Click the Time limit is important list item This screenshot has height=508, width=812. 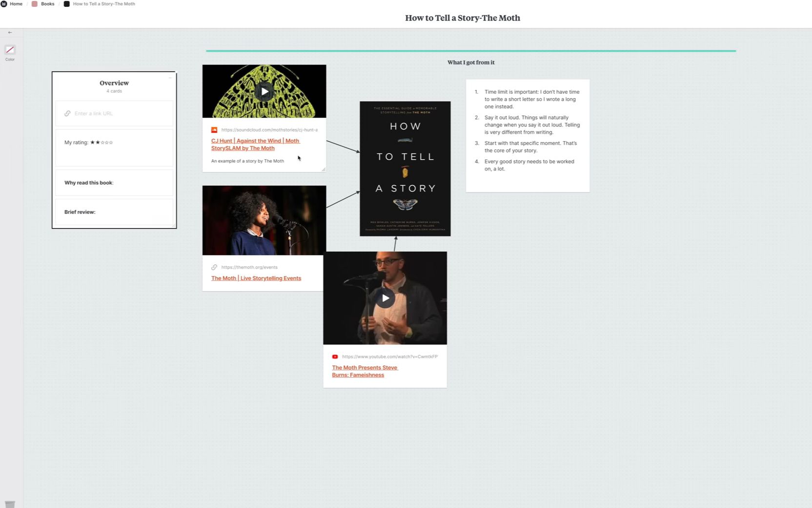coord(532,99)
